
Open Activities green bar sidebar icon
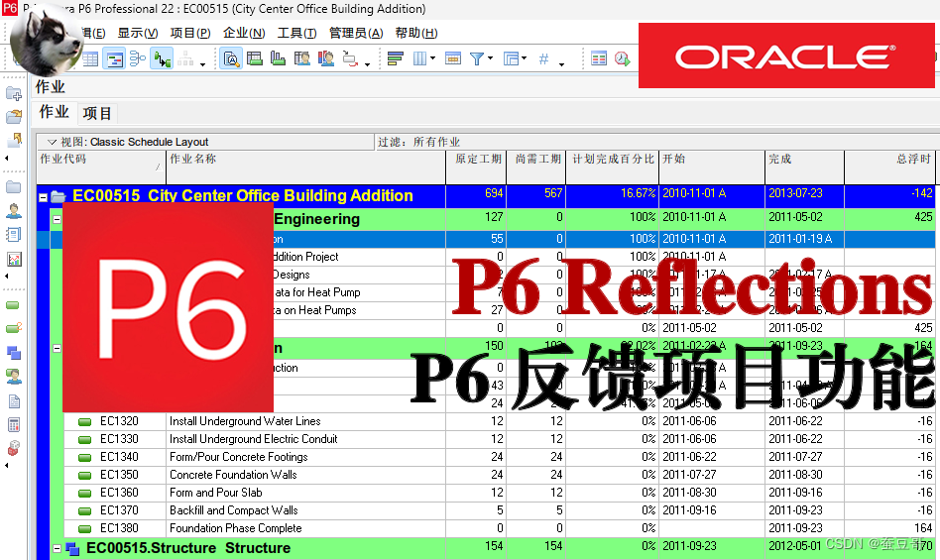point(13,305)
